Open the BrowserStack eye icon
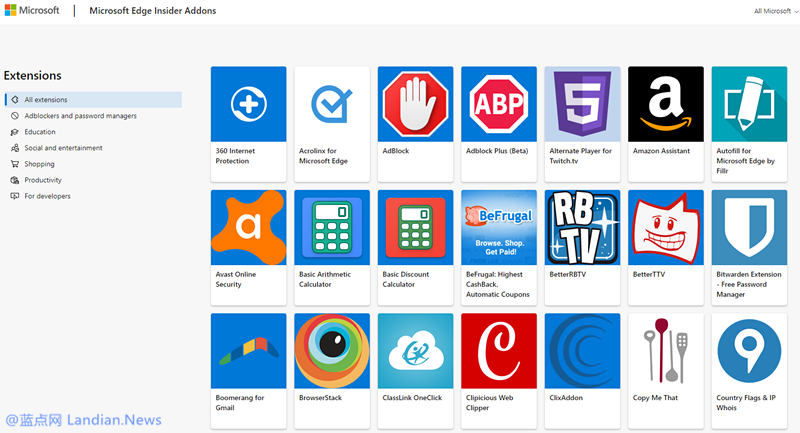 [x=332, y=351]
